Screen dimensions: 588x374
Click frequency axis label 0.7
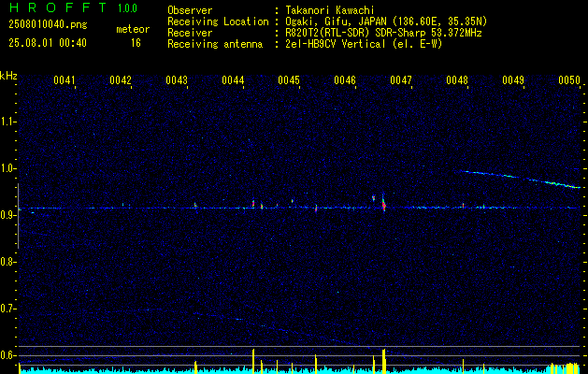[7, 309]
